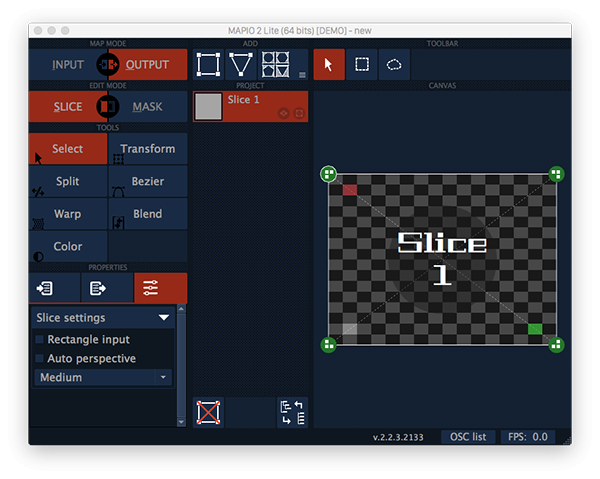Open the settings sliders properties tab
The height and width of the screenshot is (479, 600).
click(x=161, y=288)
